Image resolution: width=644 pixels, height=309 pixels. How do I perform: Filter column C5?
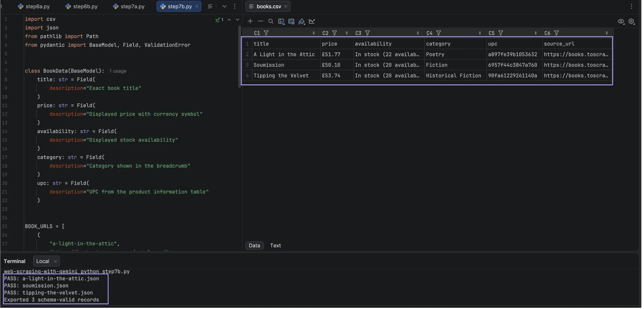tap(501, 33)
